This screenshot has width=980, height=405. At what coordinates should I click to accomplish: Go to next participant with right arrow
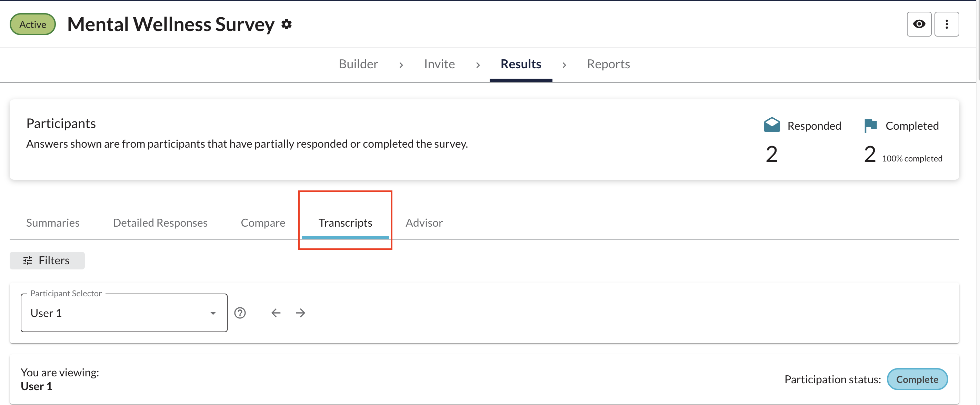[301, 313]
